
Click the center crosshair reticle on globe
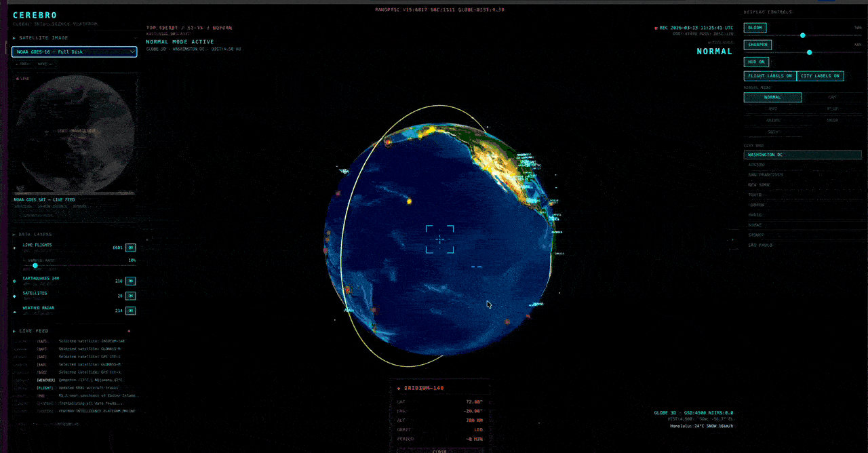(439, 239)
